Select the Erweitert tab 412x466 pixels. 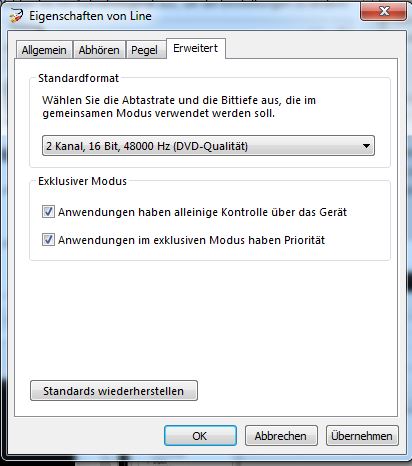[x=196, y=48]
